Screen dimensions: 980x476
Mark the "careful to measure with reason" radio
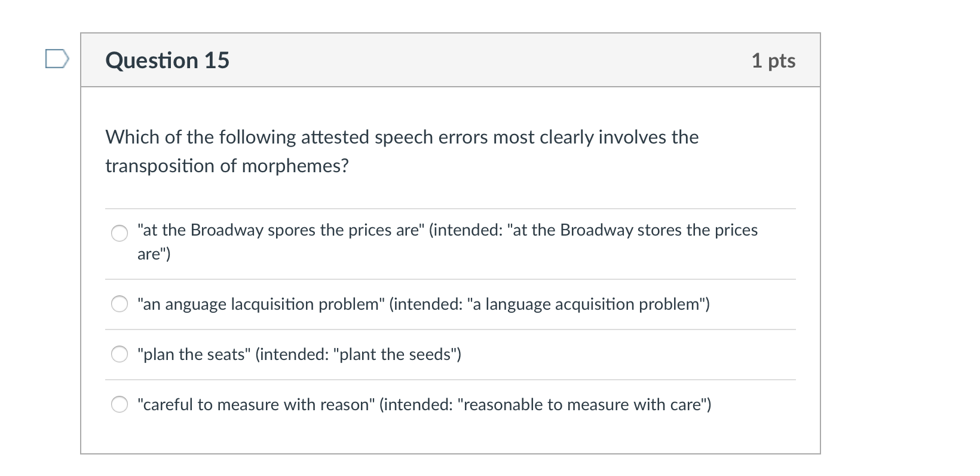tap(120, 404)
